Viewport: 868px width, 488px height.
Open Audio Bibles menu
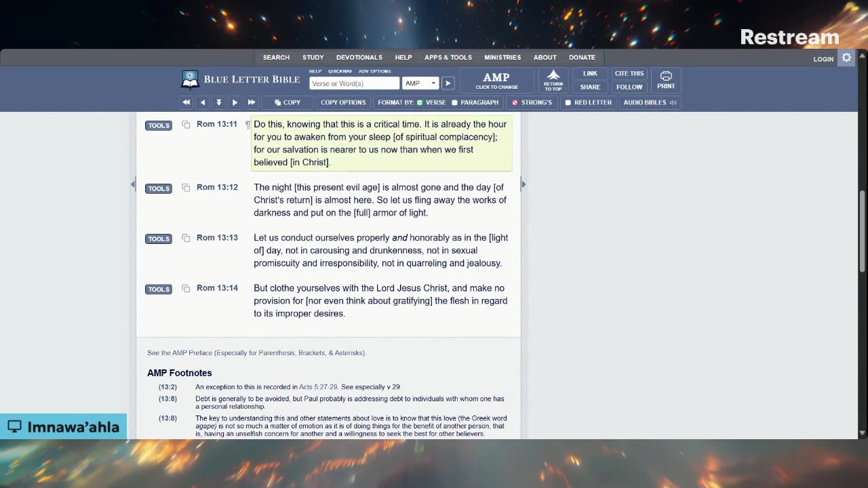pos(650,102)
